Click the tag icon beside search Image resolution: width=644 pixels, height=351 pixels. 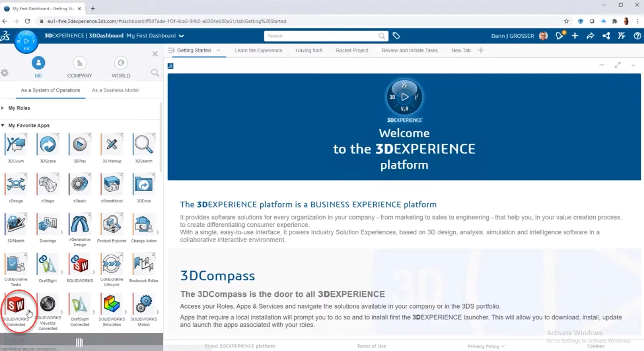pyautogui.click(x=396, y=36)
